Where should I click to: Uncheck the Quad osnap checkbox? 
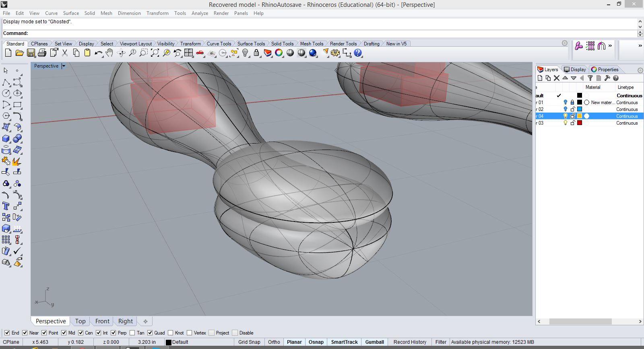(150, 333)
